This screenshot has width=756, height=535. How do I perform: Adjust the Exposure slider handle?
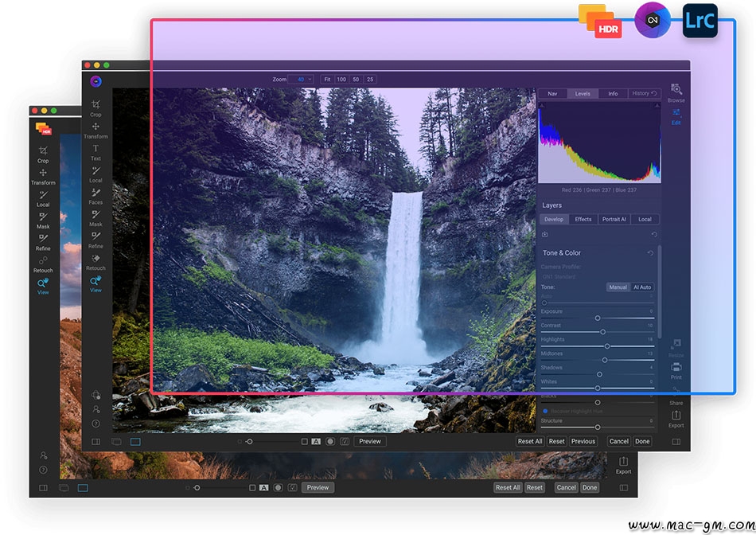pyautogui.click(x=598, y=318)
